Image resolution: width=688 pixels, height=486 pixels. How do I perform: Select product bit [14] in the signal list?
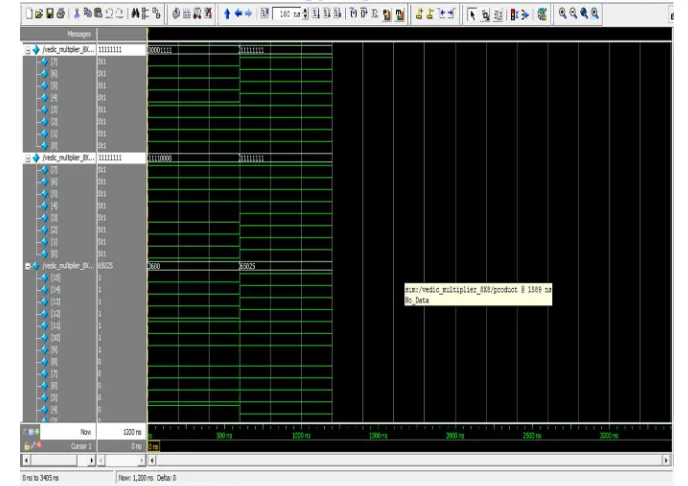(56, 290)
